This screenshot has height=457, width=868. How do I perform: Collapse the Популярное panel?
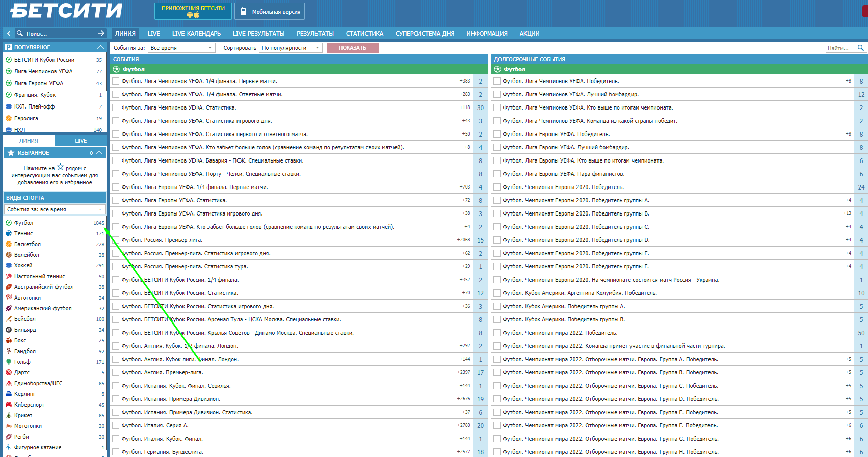click(x=100, y=47)
